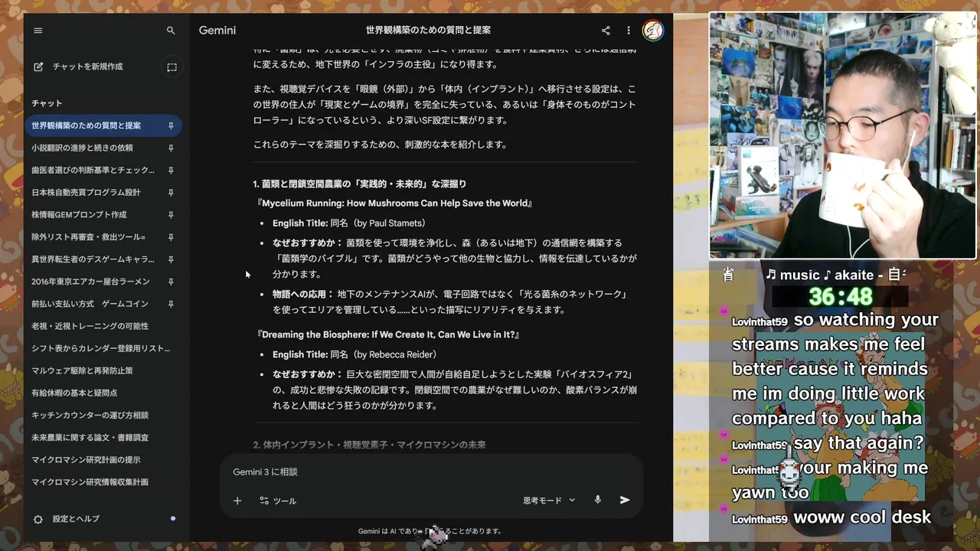Expand the 思考モード model dropdown

(x=549, y=500)
